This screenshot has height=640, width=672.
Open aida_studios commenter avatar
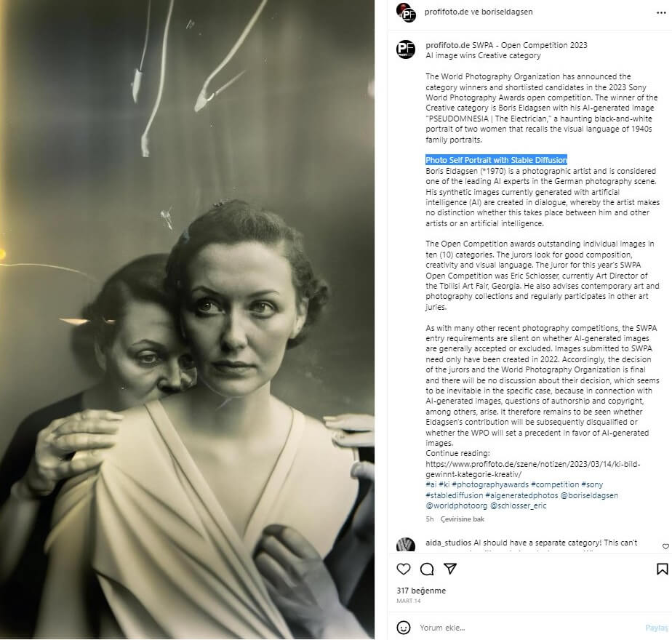click(x=405, y=545)
